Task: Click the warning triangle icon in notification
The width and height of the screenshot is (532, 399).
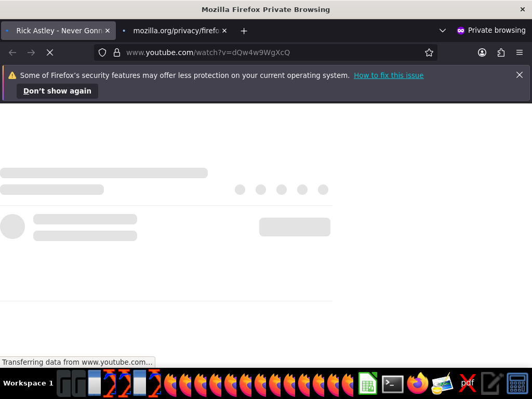Action: point(12,75)
